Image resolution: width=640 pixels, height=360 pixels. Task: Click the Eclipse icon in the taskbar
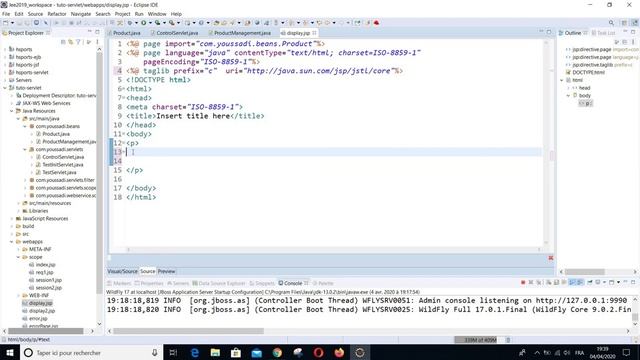click(x=360, y=352)
